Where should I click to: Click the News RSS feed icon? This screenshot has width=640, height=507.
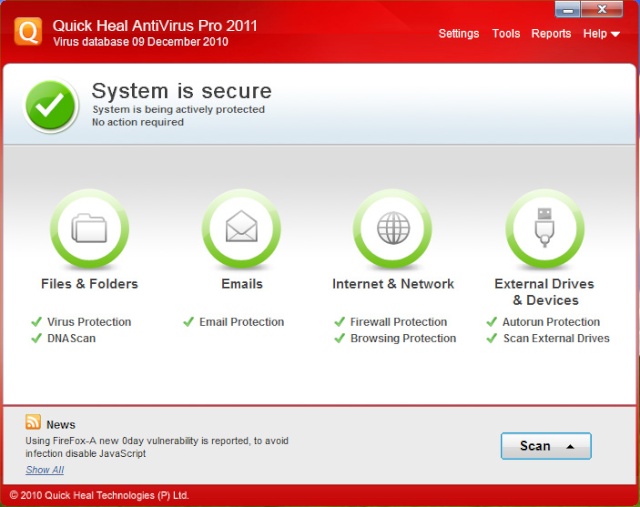point(33,422)
